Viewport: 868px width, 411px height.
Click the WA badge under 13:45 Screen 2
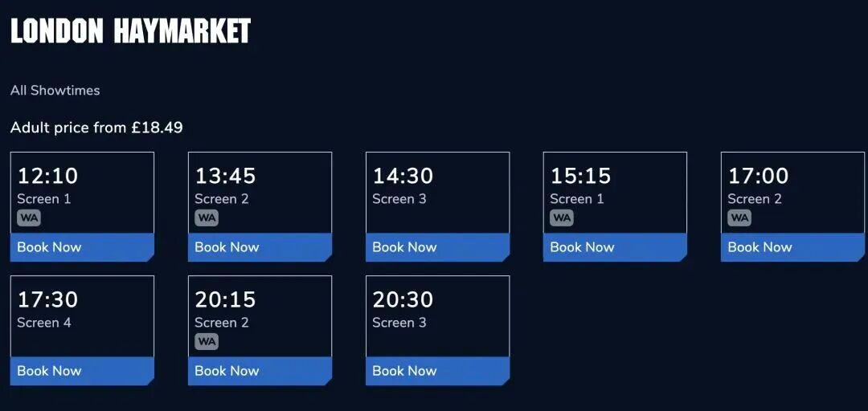tap(207, 218)
